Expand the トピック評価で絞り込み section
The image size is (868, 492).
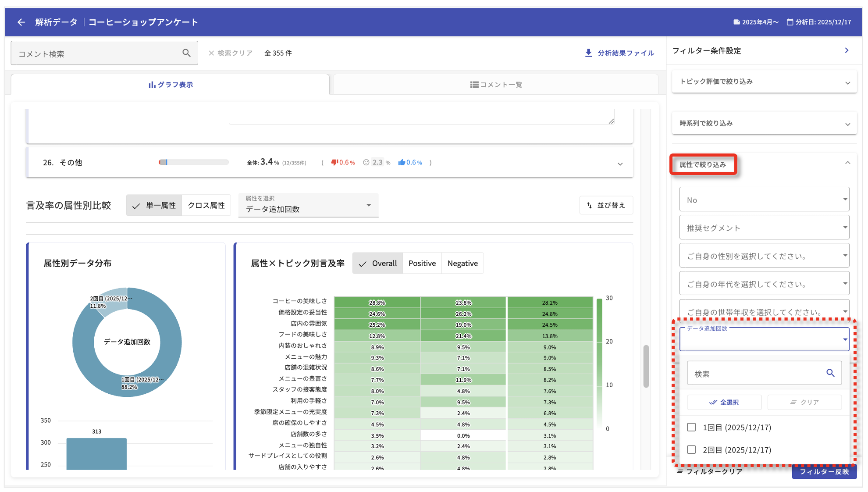tap(764, 82)
